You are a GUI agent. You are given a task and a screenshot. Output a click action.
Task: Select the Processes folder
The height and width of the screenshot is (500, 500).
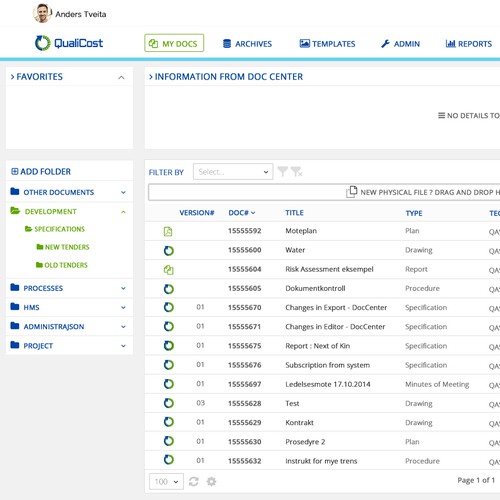click(x=37, y=288)
